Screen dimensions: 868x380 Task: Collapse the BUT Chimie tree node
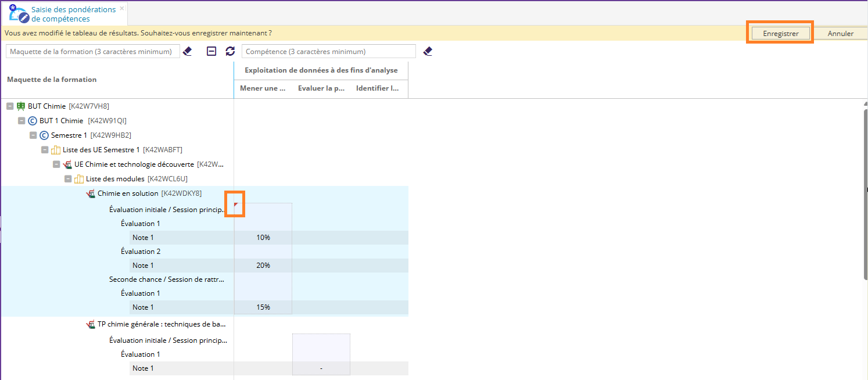point(10,106)
